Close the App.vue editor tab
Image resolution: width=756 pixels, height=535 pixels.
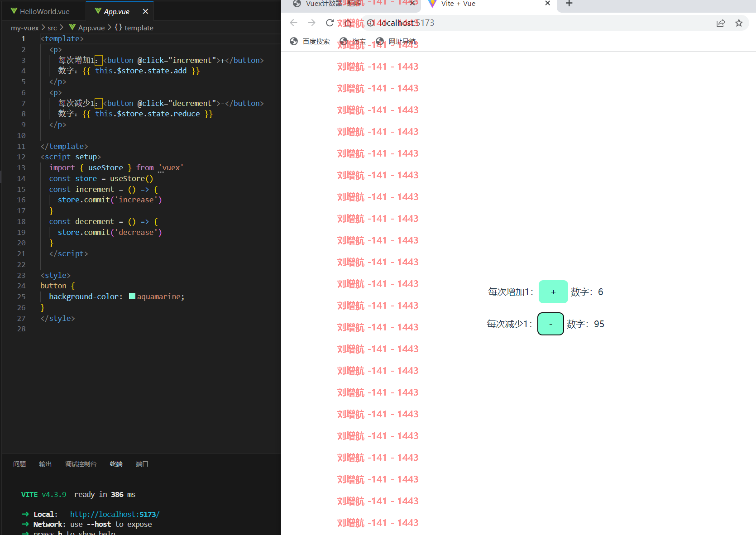pos(145,11)
